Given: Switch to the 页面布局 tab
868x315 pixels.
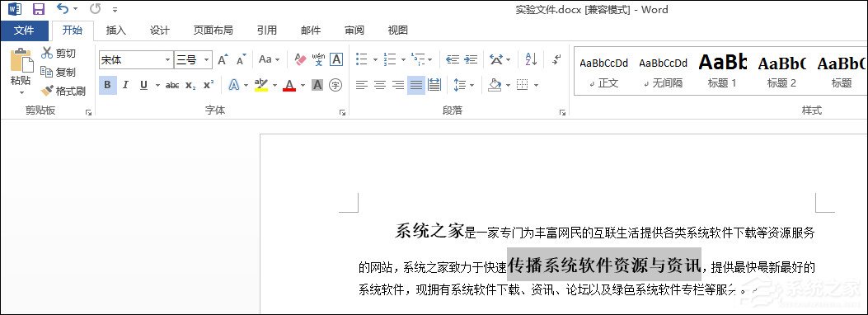Looking at the screenshot, I should 213,31.
